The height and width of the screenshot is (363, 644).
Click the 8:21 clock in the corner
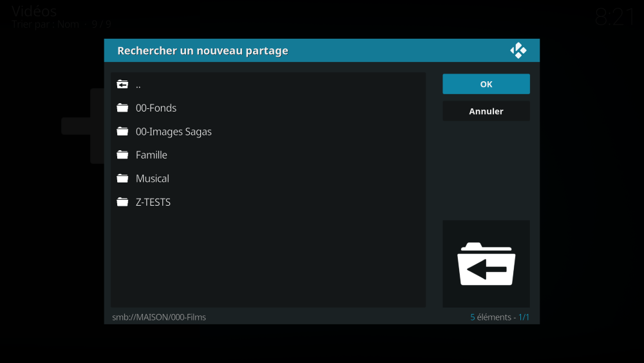[615, 17]
